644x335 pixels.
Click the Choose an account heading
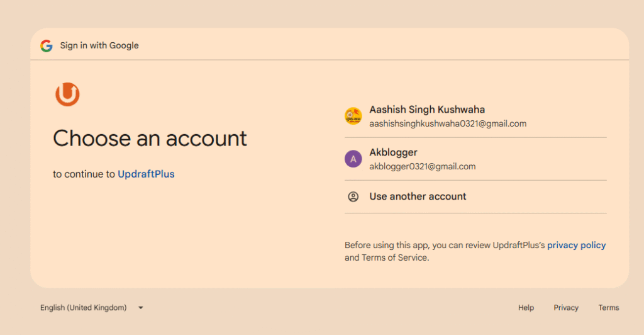pos(150,138)
